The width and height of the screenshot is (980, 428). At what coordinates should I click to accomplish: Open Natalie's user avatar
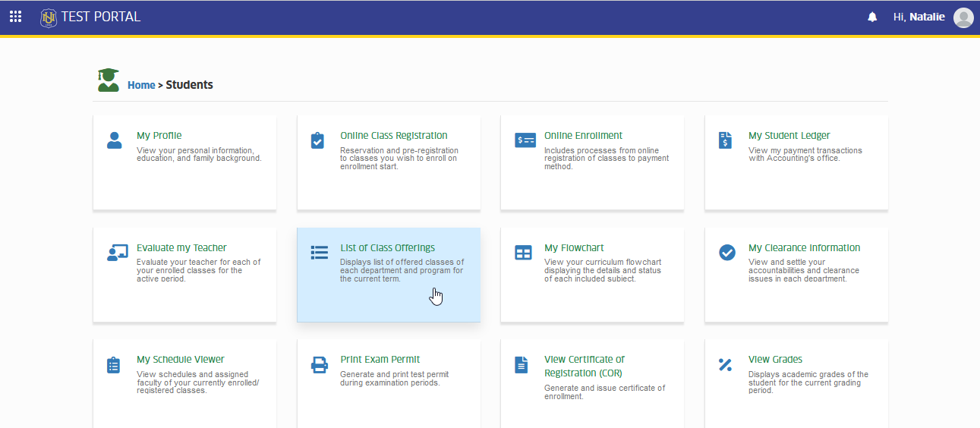(963, 17)
